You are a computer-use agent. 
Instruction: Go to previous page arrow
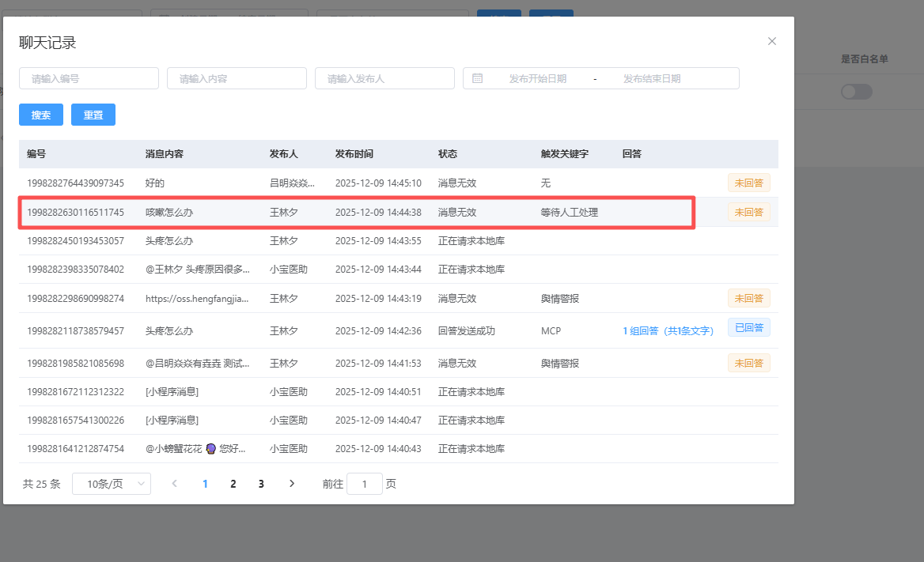click(x=174, y=484)
